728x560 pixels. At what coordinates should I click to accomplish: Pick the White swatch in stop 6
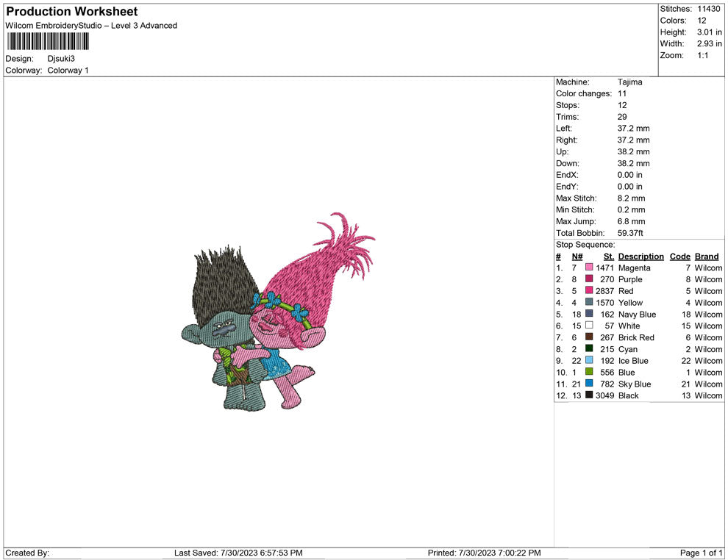(589, 326)
